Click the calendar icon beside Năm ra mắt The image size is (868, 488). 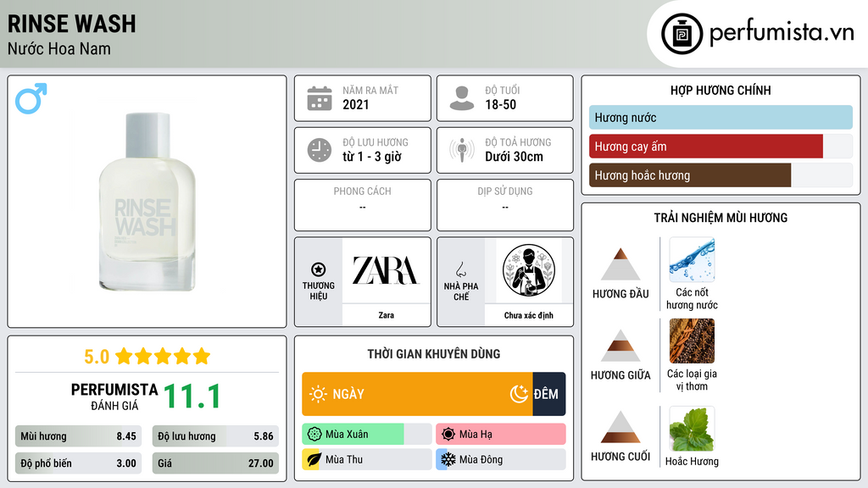(x=320, y=98)
